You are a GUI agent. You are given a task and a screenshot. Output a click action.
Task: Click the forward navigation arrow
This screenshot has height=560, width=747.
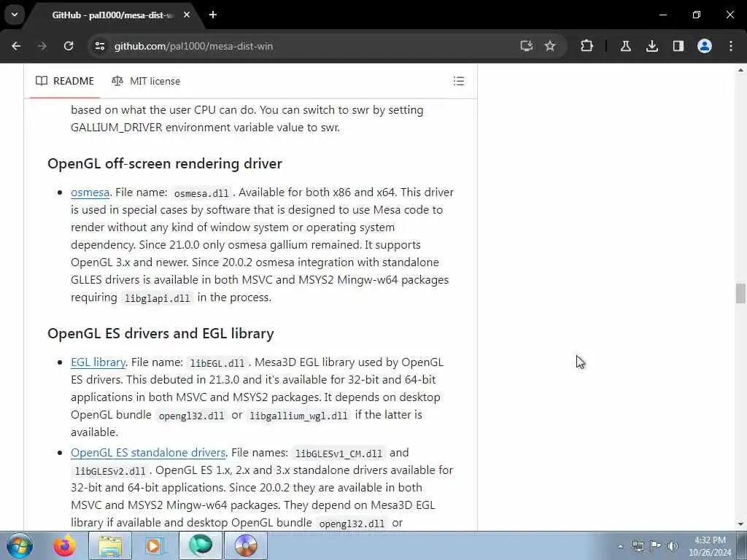pyautogui.click(x=42, y=46)
